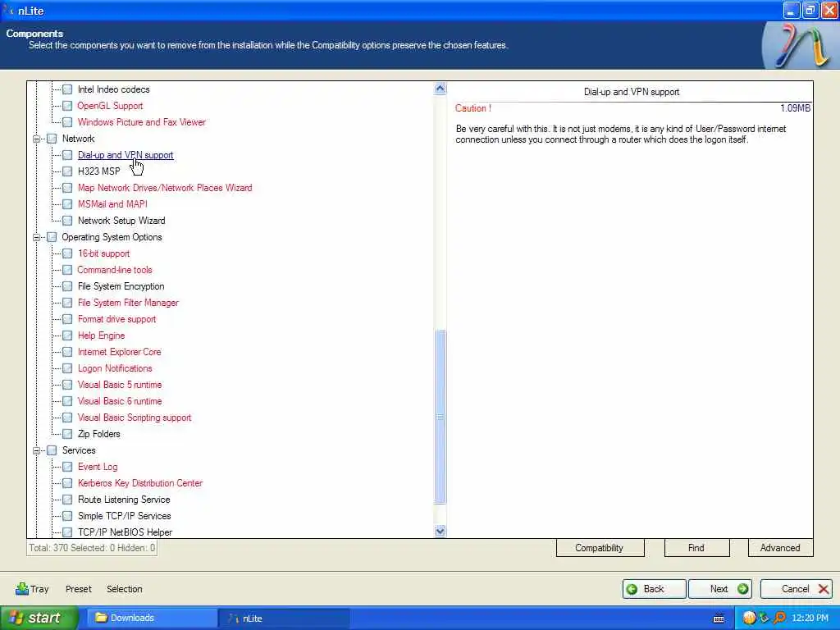Check the File System Encryption box
Screen dimensions: 840x630
[67, 286]
